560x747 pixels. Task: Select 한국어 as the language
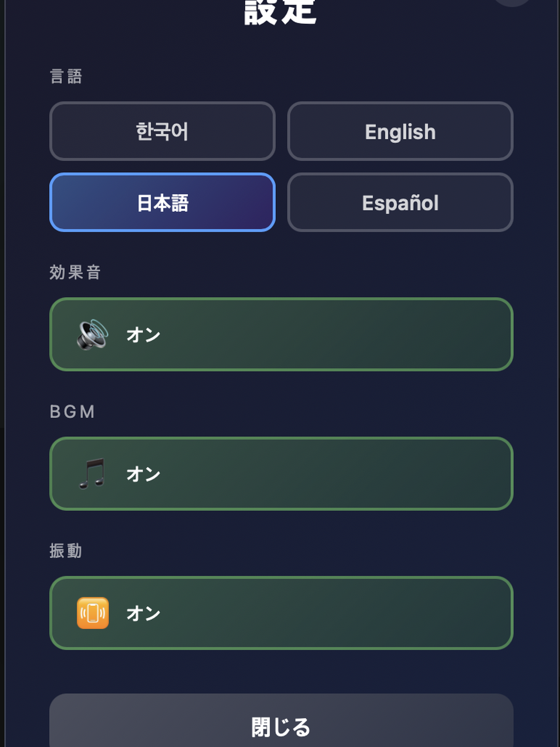click(x=162, y=131)
